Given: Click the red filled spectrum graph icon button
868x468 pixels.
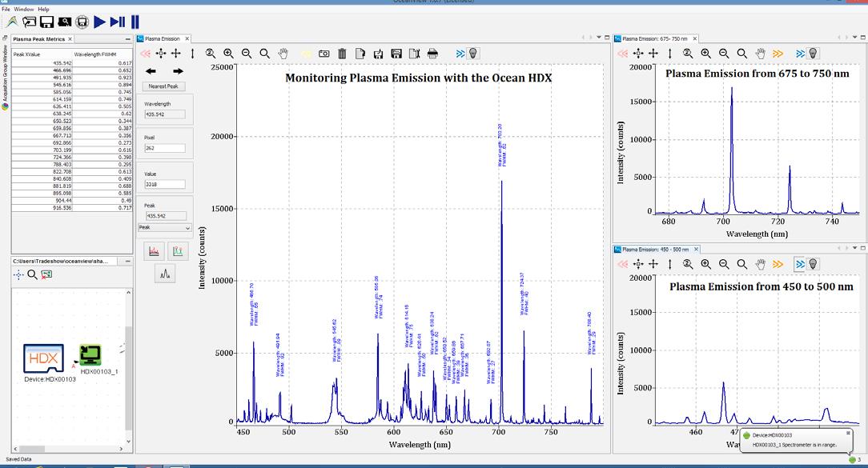Looking at the screenshot, I should coord(154,251).
